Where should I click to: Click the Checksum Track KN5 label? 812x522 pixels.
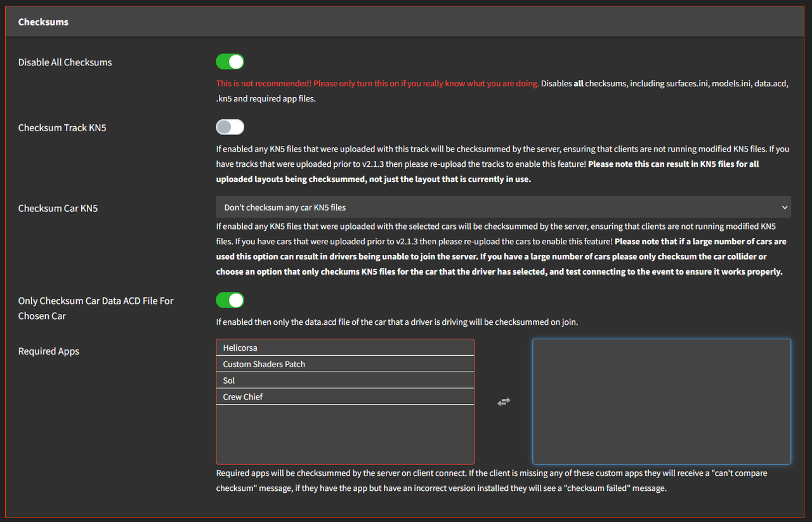pyautogui.click(x=62, y=127)
